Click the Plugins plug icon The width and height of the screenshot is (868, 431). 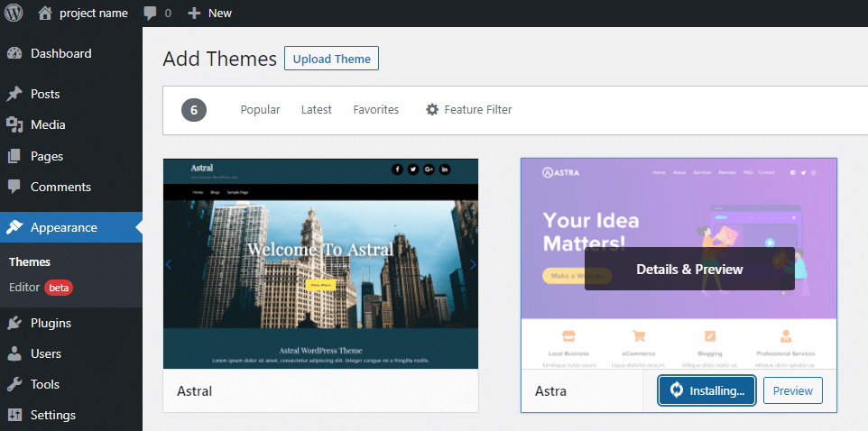[x=14, y=323]
